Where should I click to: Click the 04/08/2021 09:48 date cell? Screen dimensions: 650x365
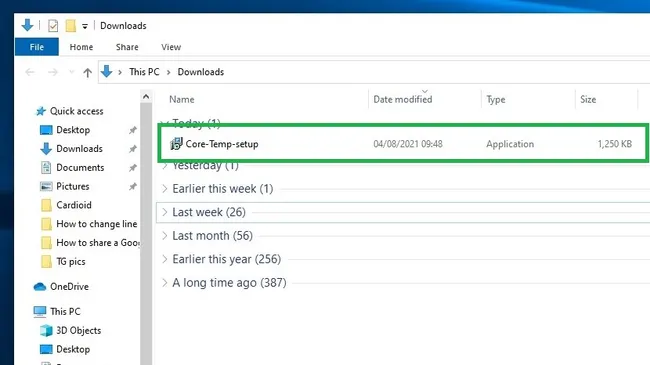click(x=408, y=144)
